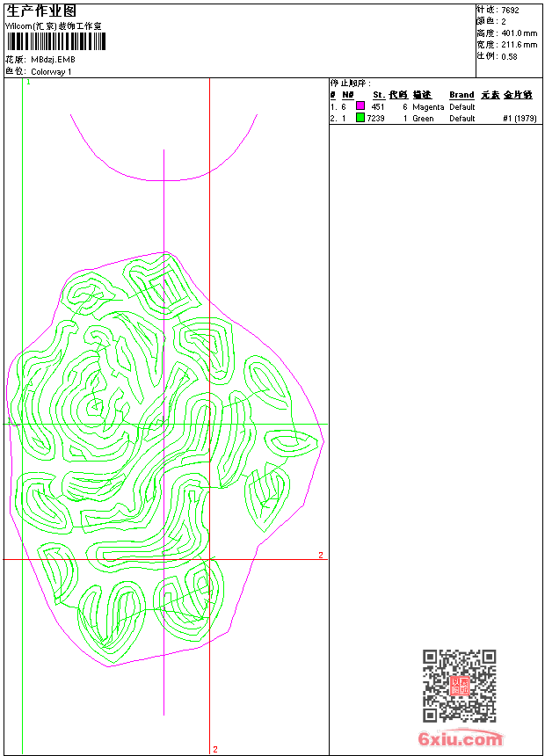Click the 金片数 column header
545x756 pixels.
point(519,95)
